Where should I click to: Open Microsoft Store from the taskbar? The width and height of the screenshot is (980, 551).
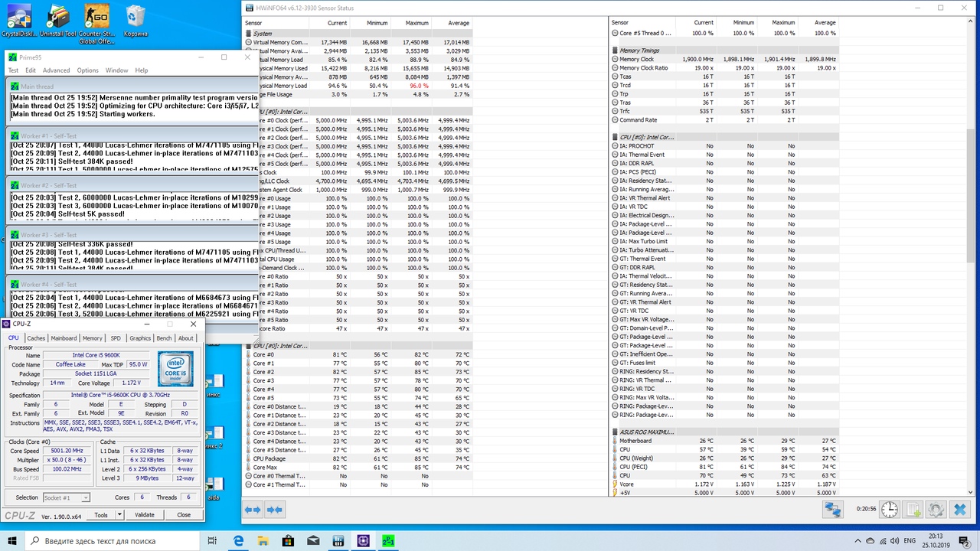(x=288, y=540)
